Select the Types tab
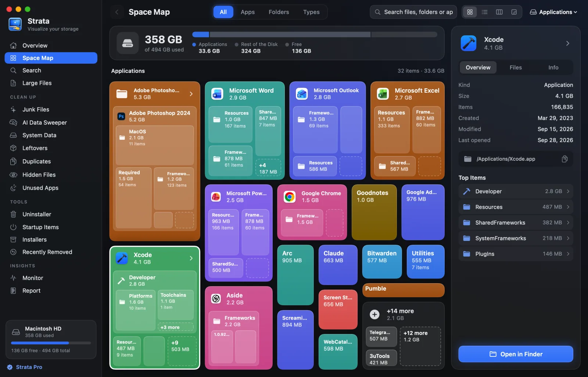Screen dimensions: 588x377 pyautogui.click(x=311, y=12)
